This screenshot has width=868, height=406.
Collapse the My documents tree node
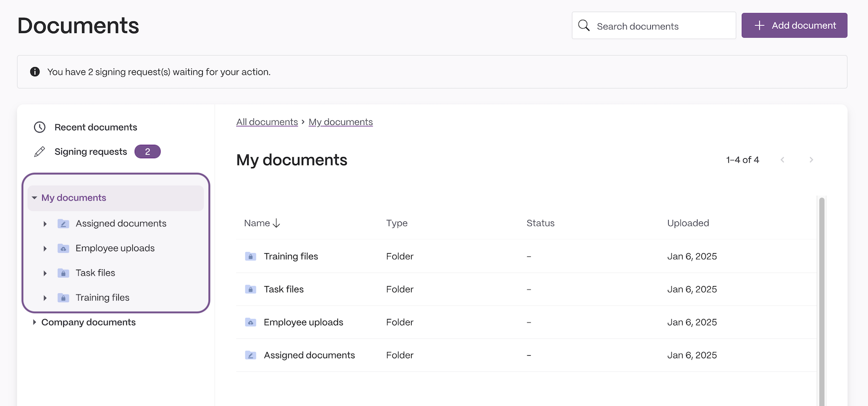[x=34, y=198]
